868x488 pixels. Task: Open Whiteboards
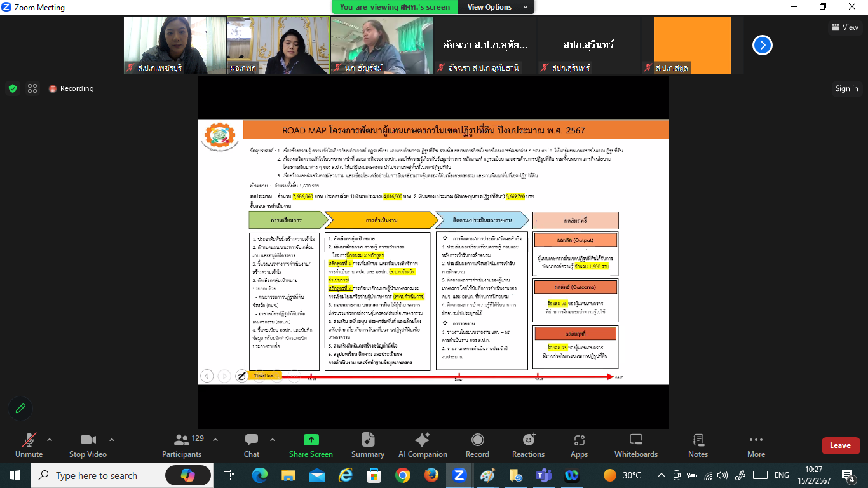click(x=636, y=445)
